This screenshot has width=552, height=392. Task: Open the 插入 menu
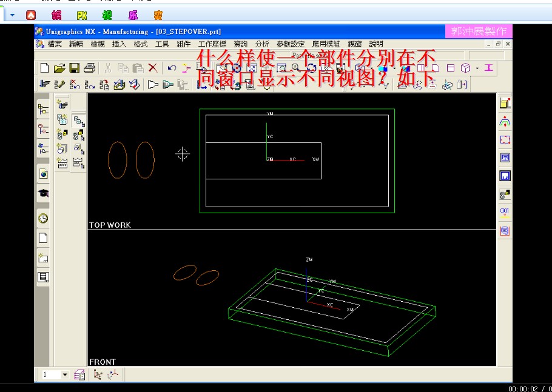point(119,44)
